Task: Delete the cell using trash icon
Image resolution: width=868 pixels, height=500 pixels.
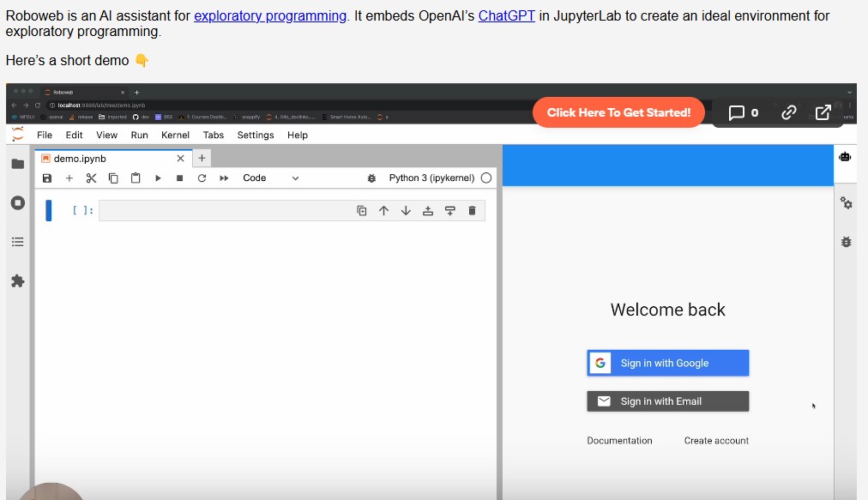Action: (472, 211)
